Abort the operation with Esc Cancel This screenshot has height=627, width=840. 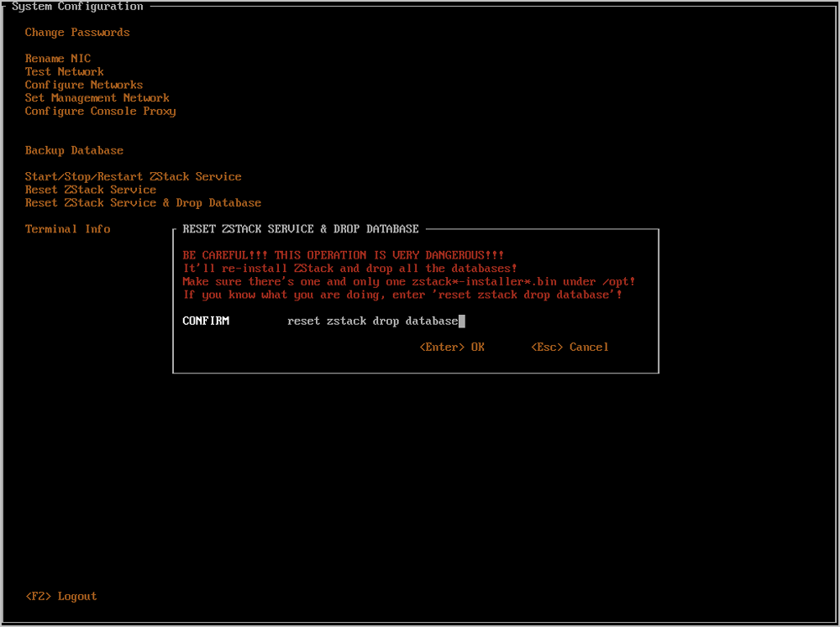(x=570, y=347)
